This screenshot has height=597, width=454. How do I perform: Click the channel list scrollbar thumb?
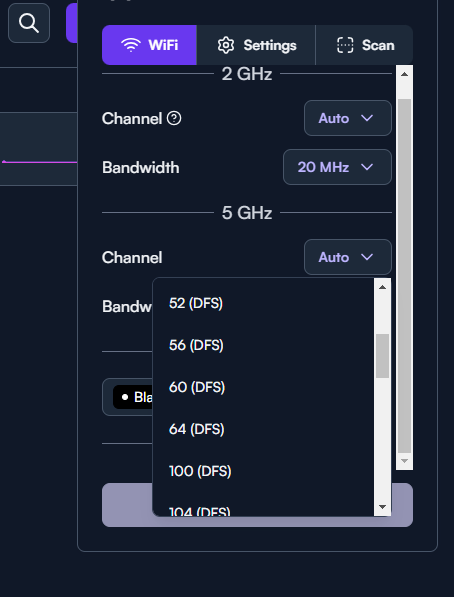click(x=382, y=356)
